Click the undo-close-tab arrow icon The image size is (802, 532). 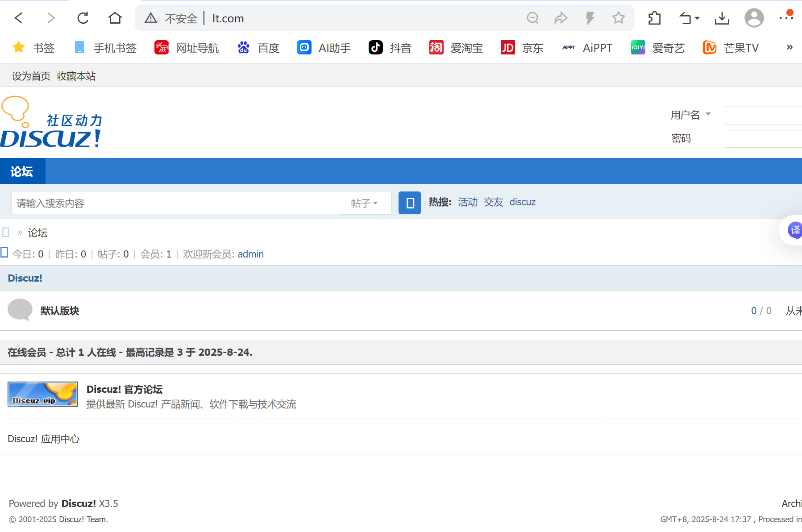(x=685, y=18)
